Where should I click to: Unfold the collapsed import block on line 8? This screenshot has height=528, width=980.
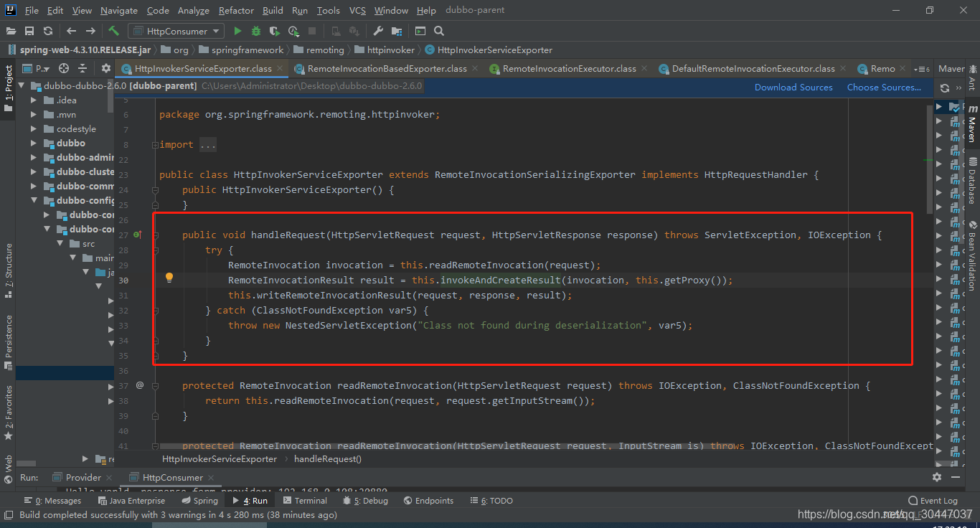point(155,144)
